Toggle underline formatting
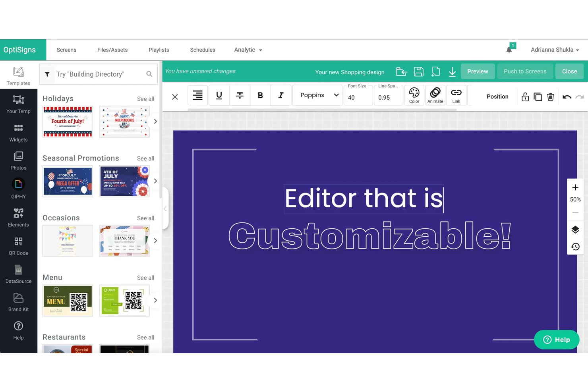 pyautogui.click(x=219, y=95)
